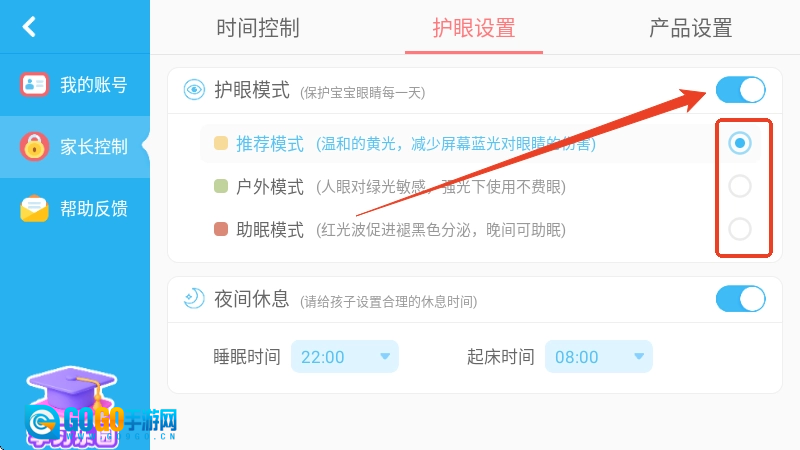Click the red 助眠模式 color swatch

221,230
